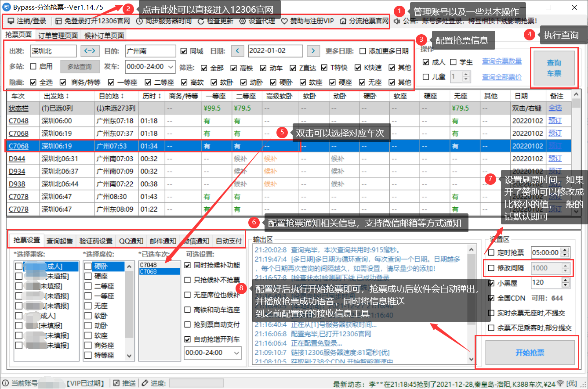
Task: Open 分流抢票官网 home icon
Action: 343,21
